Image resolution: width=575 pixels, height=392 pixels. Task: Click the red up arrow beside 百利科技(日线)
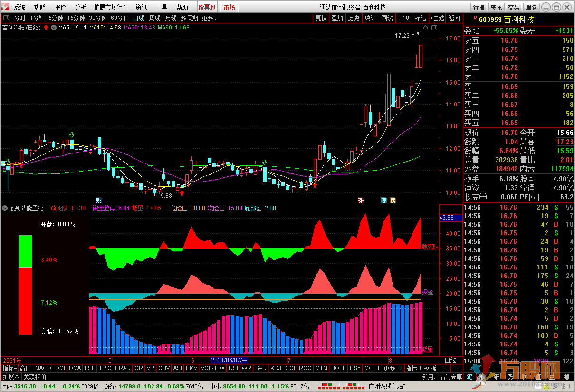[46, 28]
